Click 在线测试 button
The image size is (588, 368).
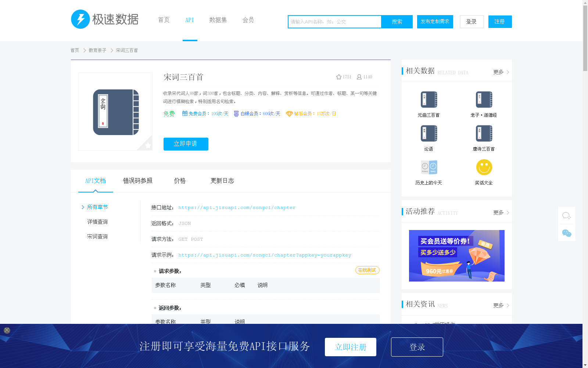367,270
